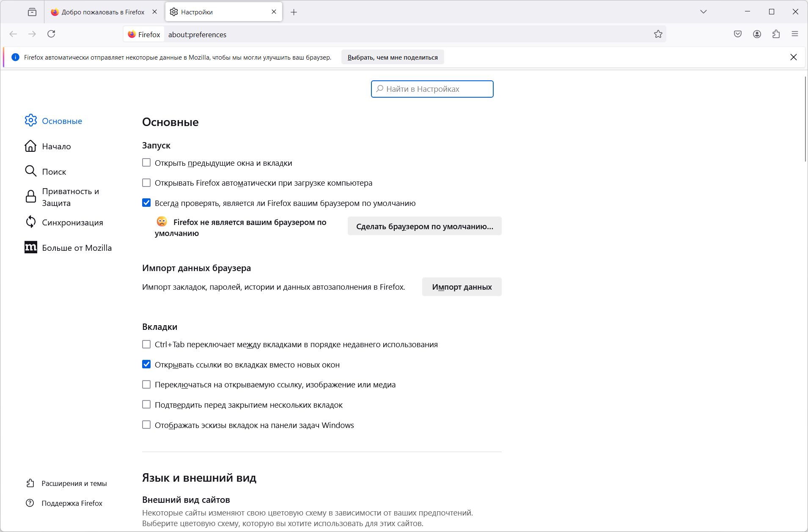
Task: Focus the 'Найти в Настройках' search field
Action: (432, 89)
